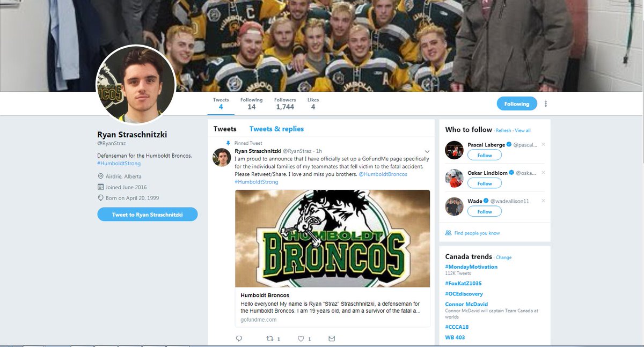Image resolution: width=644 pixels, height=347 pixels.
Task: Click View all in Who to follow
Action: [523, 131]
